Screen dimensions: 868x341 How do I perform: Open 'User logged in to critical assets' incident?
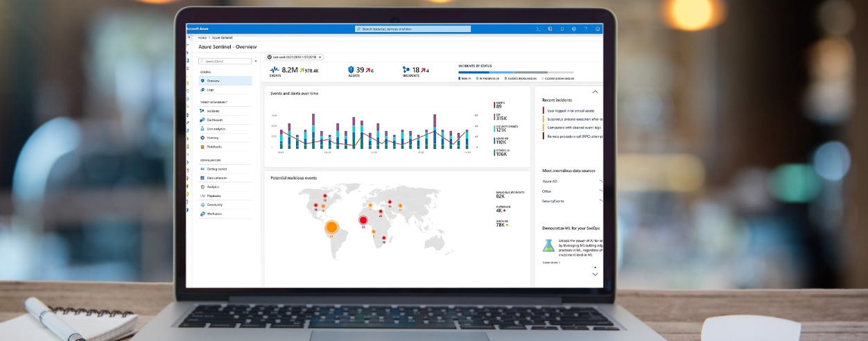(x=570, y=110)
